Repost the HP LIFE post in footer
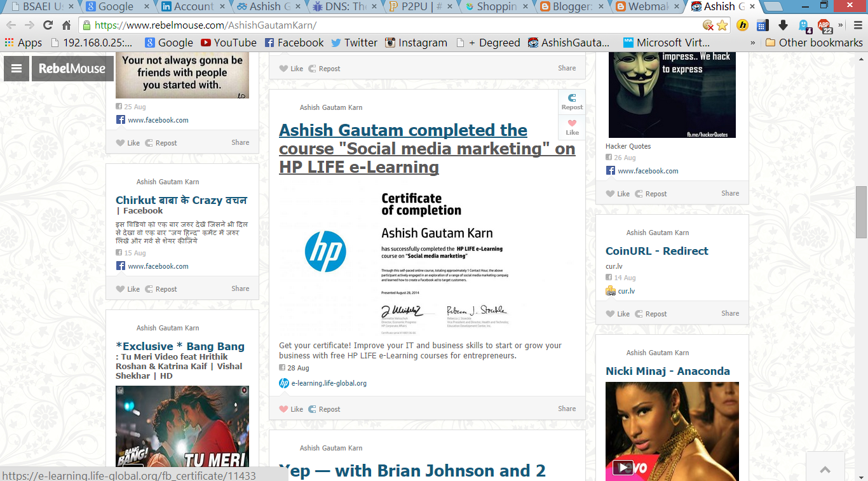 point(324,409)
